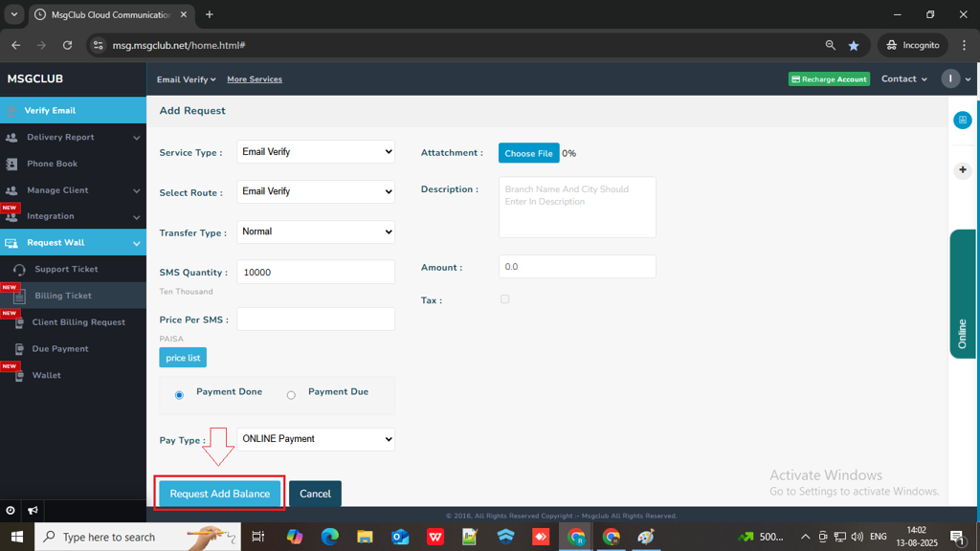This screenshot has width=980, height=551.
Task: Open the Online chat side tab
Action: click(963, 294)
